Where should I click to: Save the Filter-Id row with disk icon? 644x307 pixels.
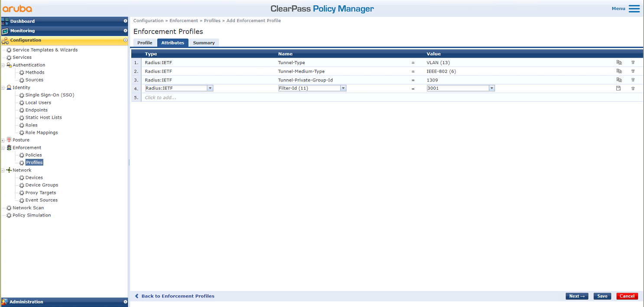click(x=618, y=88)
